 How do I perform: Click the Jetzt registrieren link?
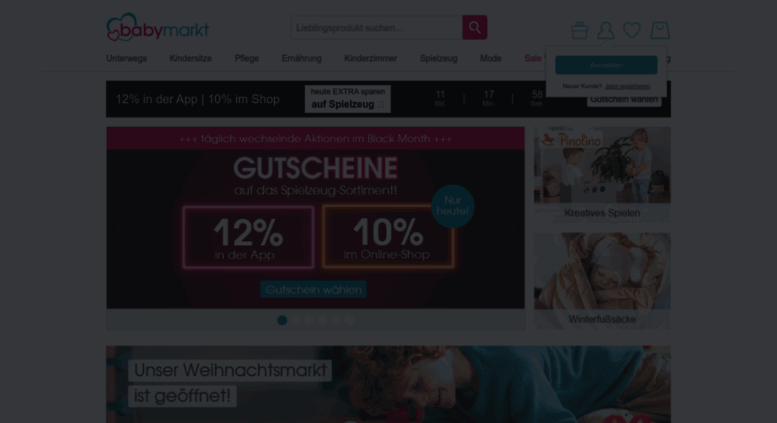click(x=627, y=86)
